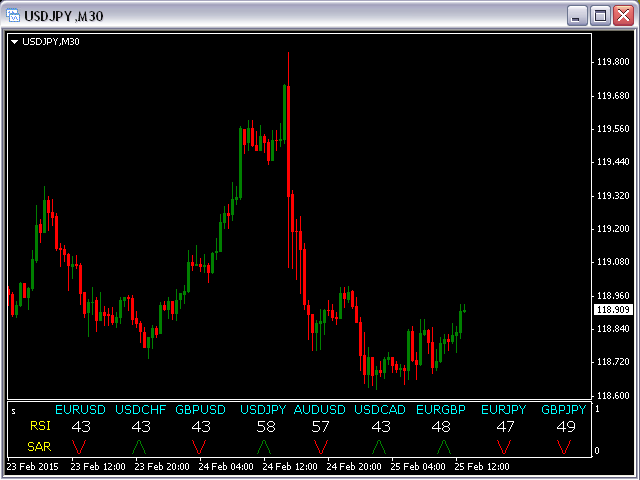The height and width of the screenshot is (480, 640).
Task: Click the 23 Feb 2015 time axis label
Action: (x=33, y=467)
